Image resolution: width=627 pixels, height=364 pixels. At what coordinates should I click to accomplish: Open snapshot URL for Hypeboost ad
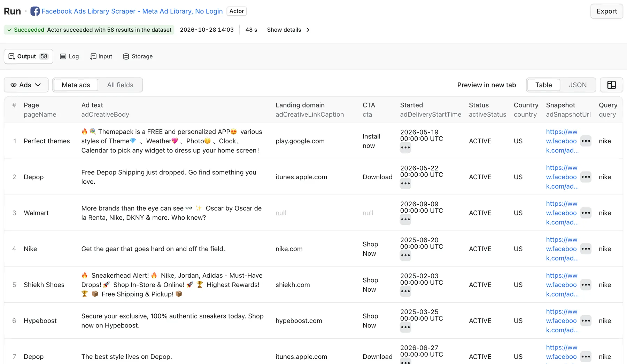pyautogui.click(x=562, y=321)
